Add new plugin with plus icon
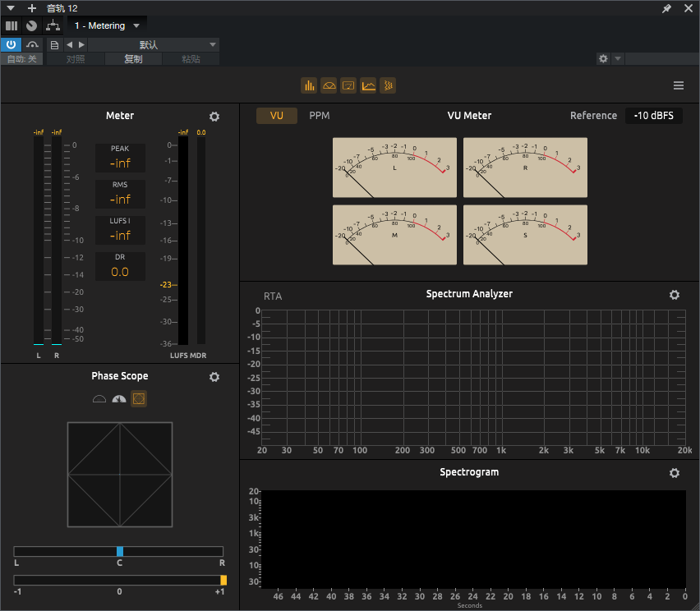 click(32, 8)
